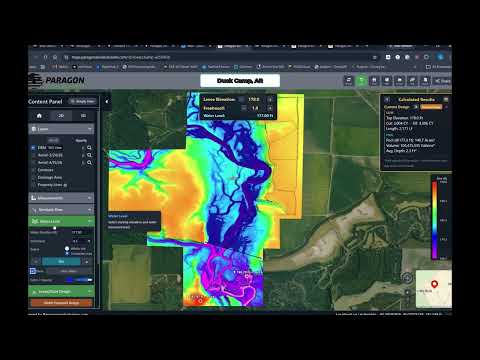Click the teal Go button
Image resolution: width=480 pixels, height=360 pixels.
[x=61, y=262]
